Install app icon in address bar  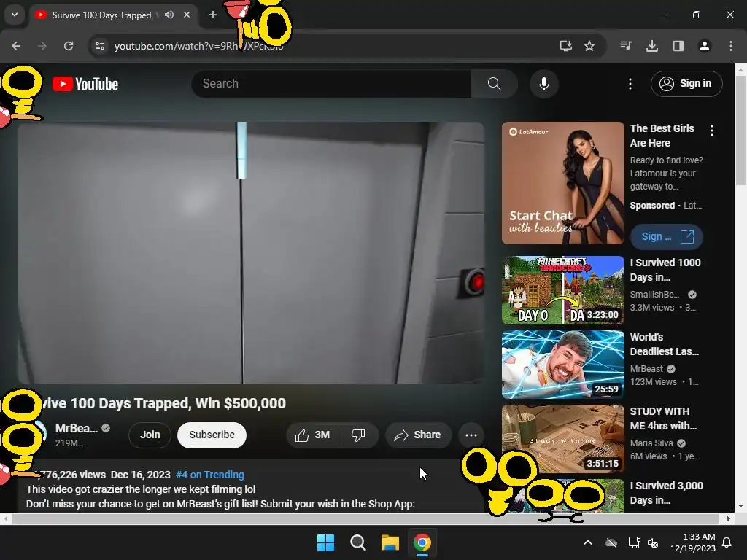point(565,46)
